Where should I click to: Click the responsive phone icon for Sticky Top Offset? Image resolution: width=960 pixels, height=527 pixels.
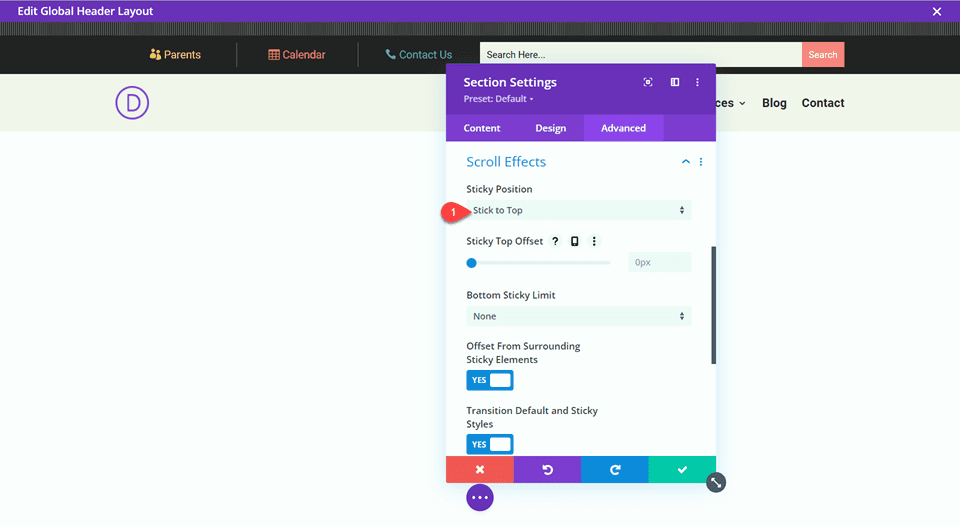pyautogui.click(x=575, y=241)
